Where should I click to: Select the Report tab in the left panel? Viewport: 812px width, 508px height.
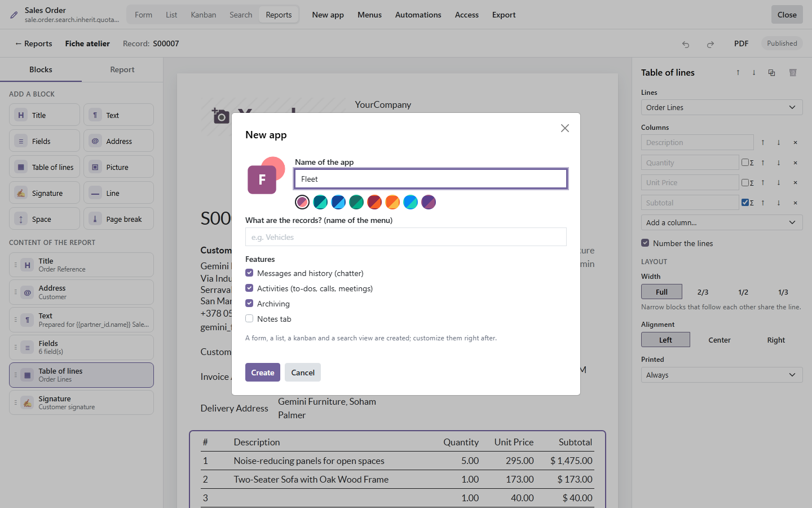122,69
